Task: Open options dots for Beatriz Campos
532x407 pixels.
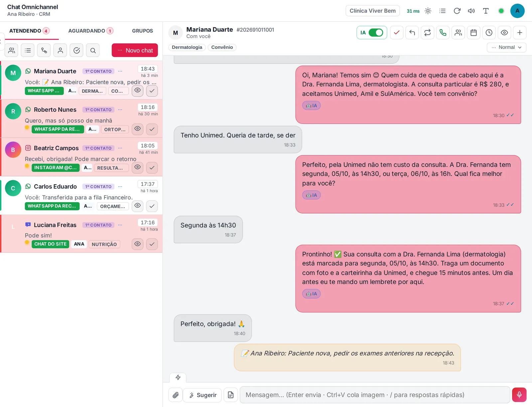Action: pos(120,148)
